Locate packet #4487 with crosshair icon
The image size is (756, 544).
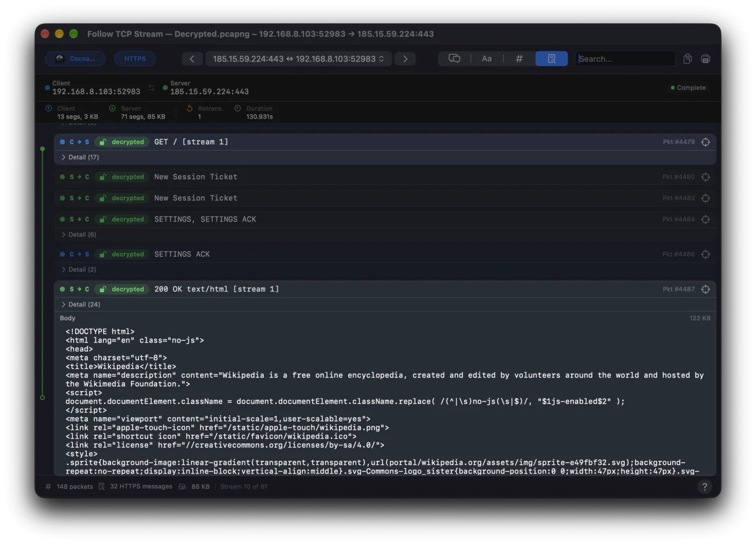point(705,289)
